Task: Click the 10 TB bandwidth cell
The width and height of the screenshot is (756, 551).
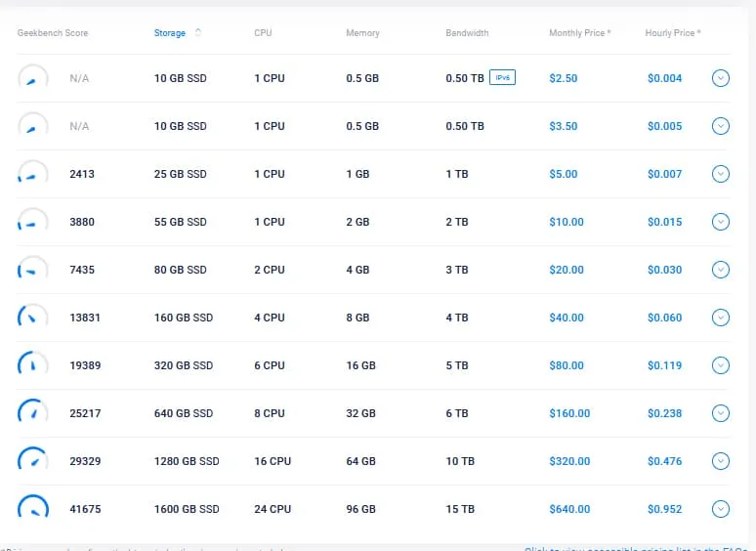Action: (x=460, y=461)
